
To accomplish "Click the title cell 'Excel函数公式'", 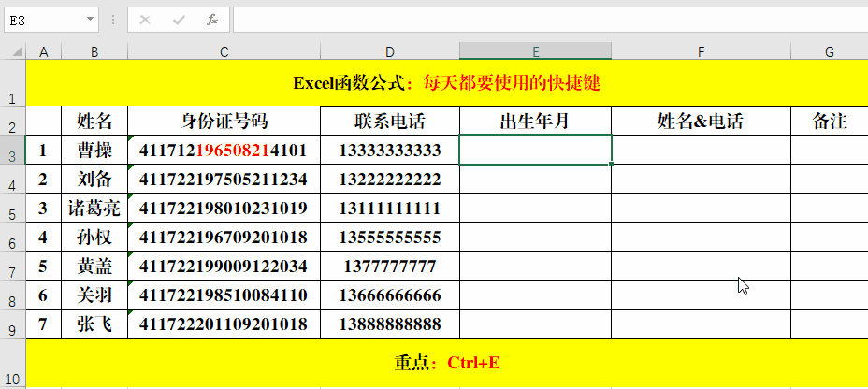I will pyautogui.click(x=447, y=83).
